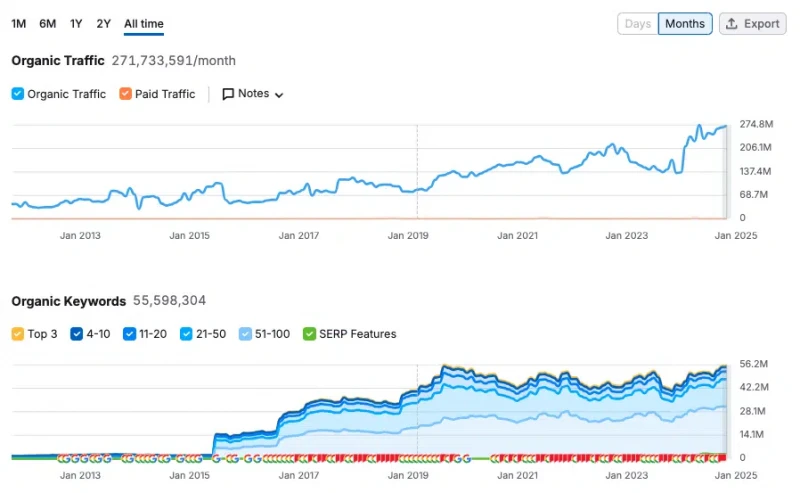Viewport: 800px width, 493px height.
Task: Click the 271,733,591/month traffic value
Action: tap(173, 61)
